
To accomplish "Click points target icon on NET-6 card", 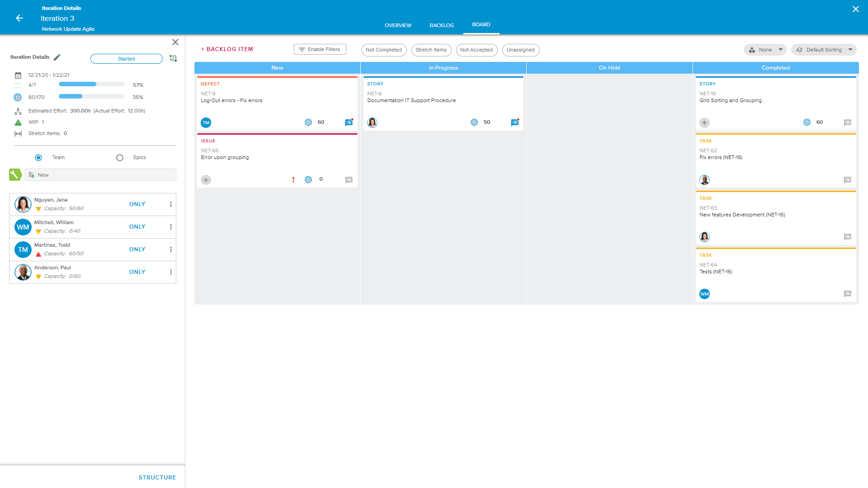I will (474, 122).
